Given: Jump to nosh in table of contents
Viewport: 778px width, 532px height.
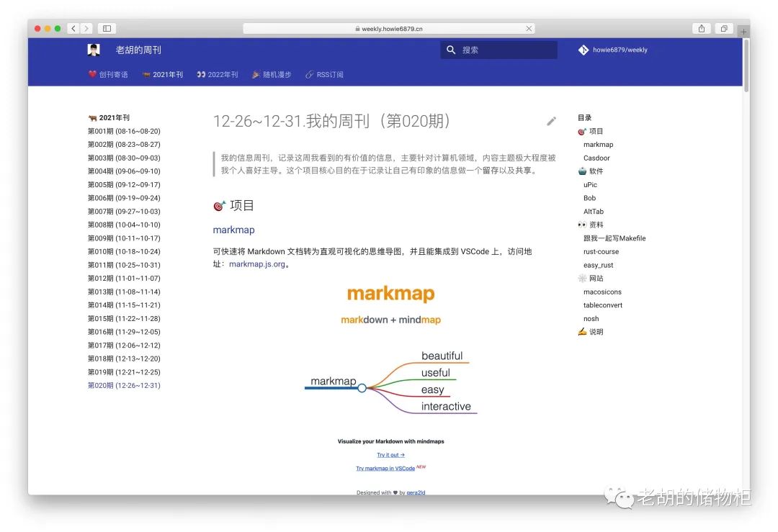Looking at the screenshot, I should [x=591, y=318].
